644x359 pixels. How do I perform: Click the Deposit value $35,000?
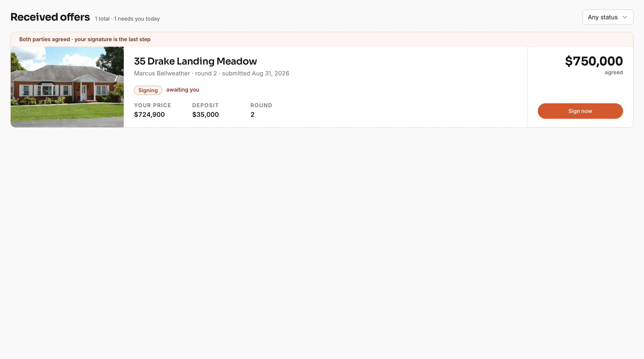(x=205, y=114)
